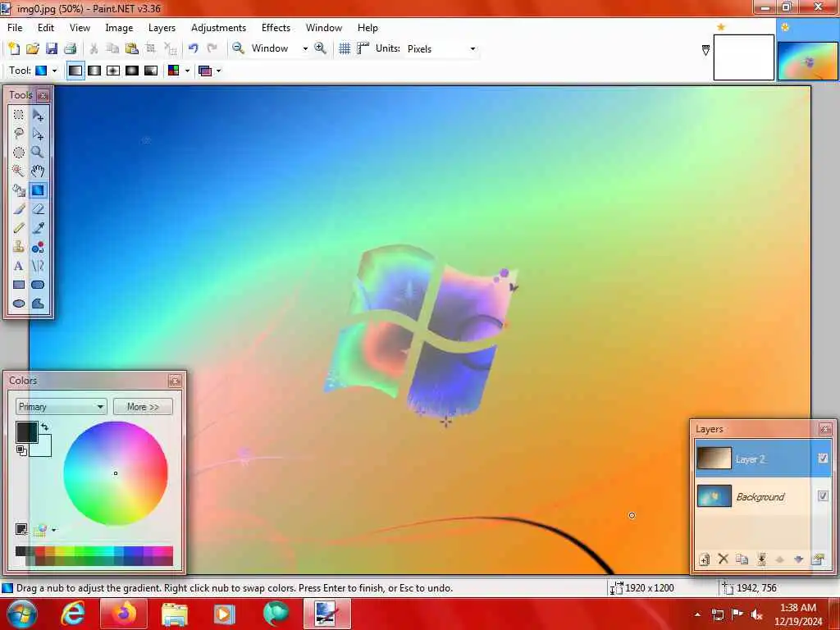Select the Rectangle Select tool
This screenshot has height=630, width=840.
tap(19, 115)
